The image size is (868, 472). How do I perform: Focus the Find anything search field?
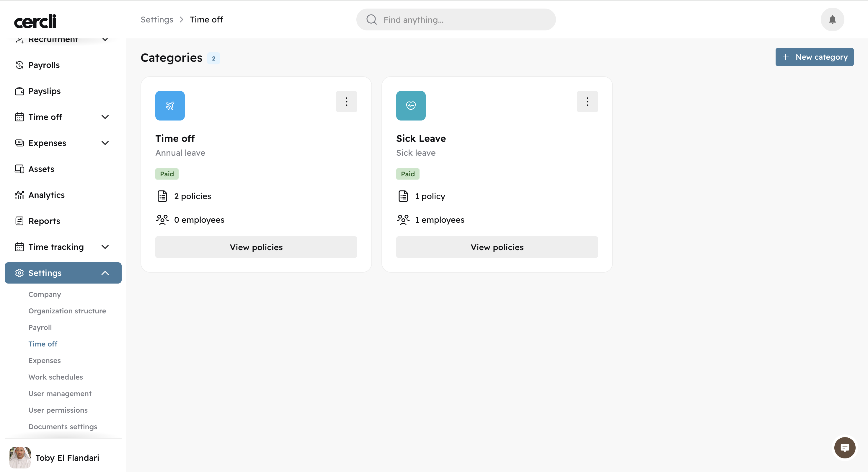click(x=465, y=19)
